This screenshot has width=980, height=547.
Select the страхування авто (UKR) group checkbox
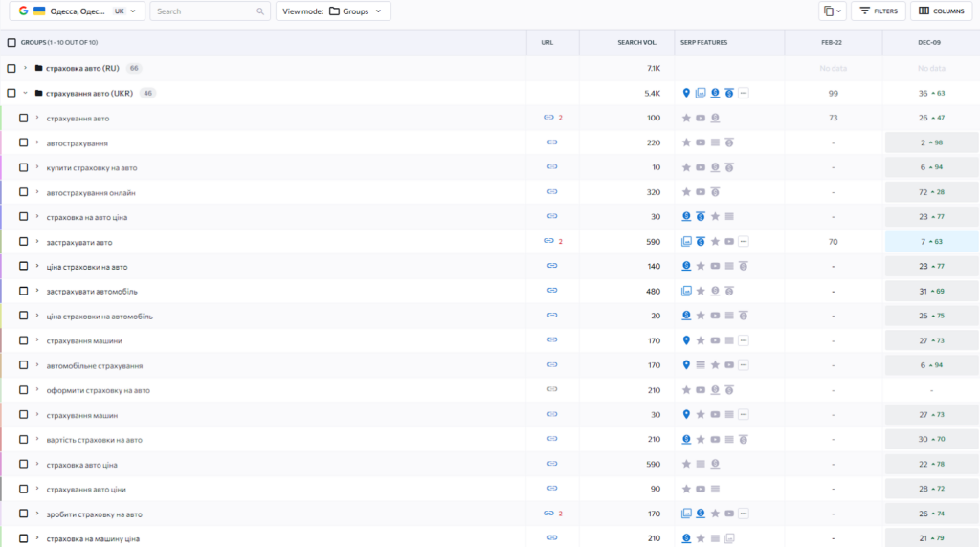point(11,93)
